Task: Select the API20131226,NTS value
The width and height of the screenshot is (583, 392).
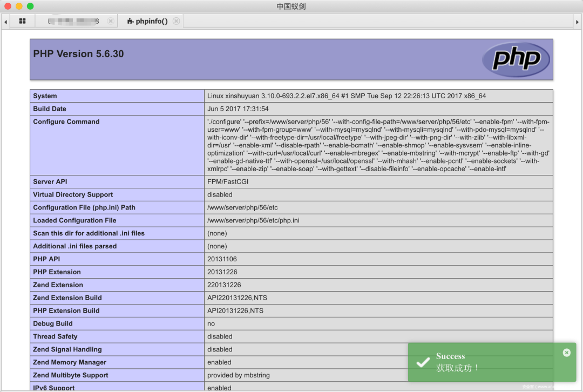Action: tap(235, 310)
